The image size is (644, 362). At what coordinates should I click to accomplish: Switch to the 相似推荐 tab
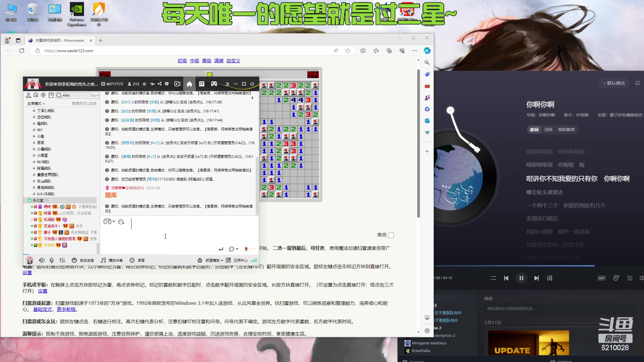click(567, 129)
